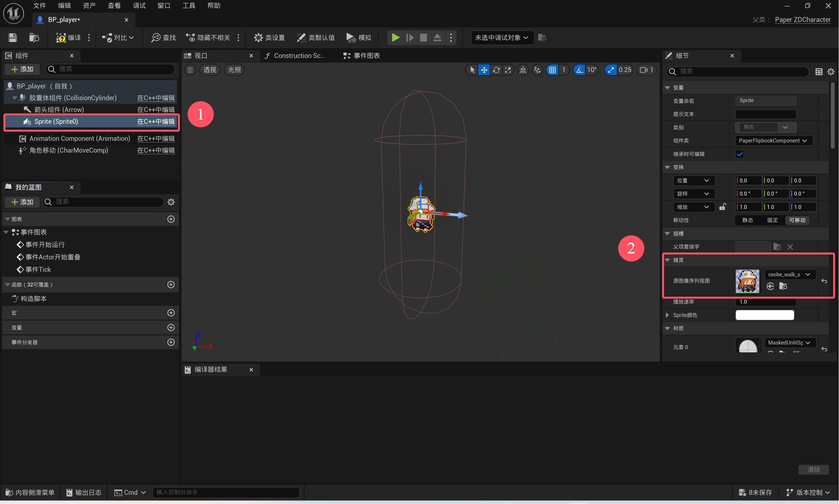The image size is (839, 504).
Task: Toggle Editable when Inherited checkbox
Action: click(x=740, y=154)
